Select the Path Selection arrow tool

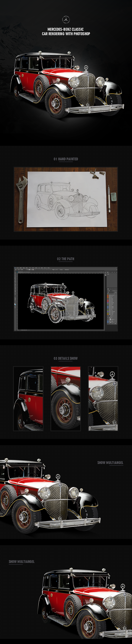15,296
